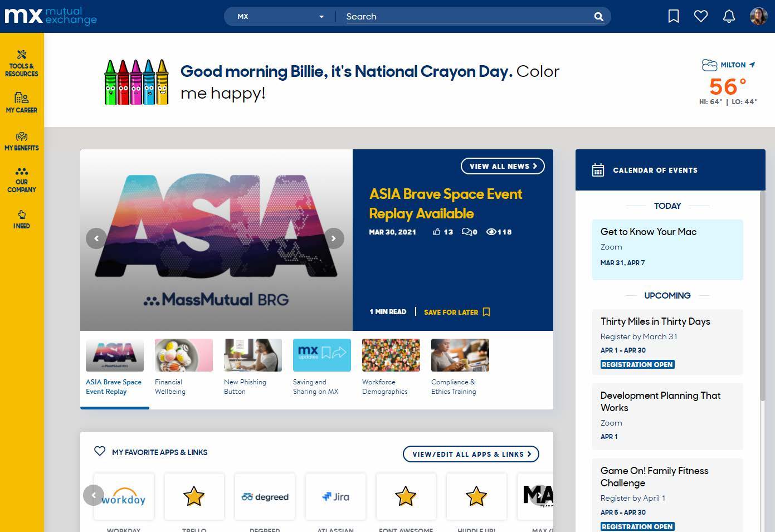Click the views eye icon showing 118
Viewport: 775px width, 532px height.
pos(491,232)
